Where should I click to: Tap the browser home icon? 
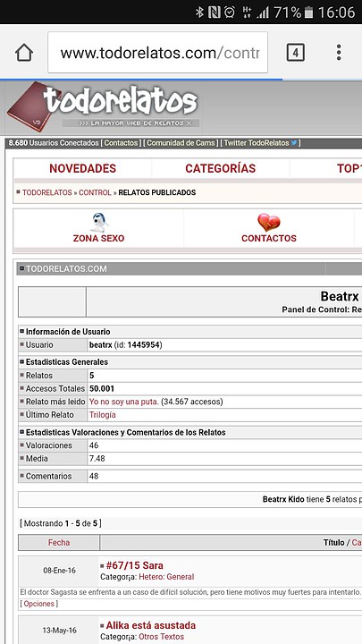[24, 53]
